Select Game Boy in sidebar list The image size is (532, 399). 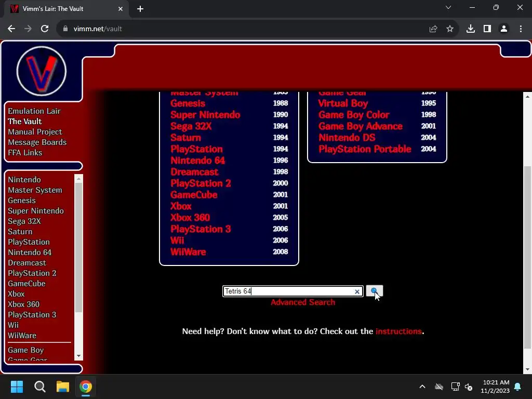coord(26,350)
